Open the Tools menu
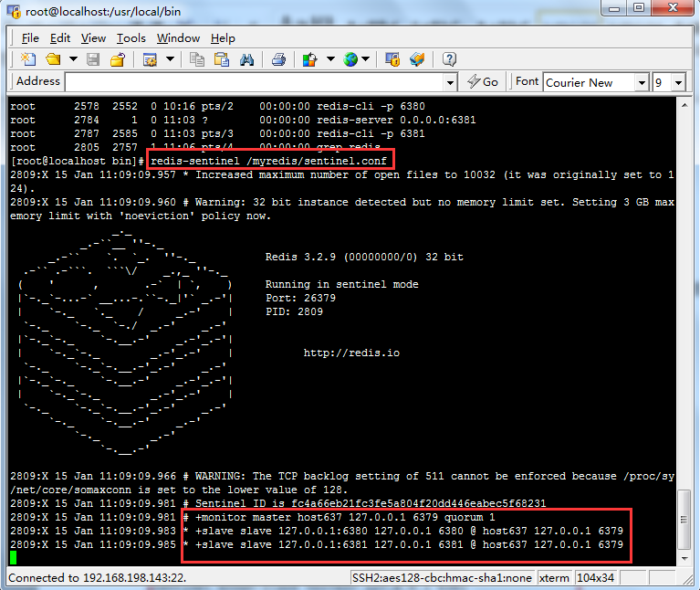Image resolution: width=700 pixels, height=590 pixels. point(131,37)
